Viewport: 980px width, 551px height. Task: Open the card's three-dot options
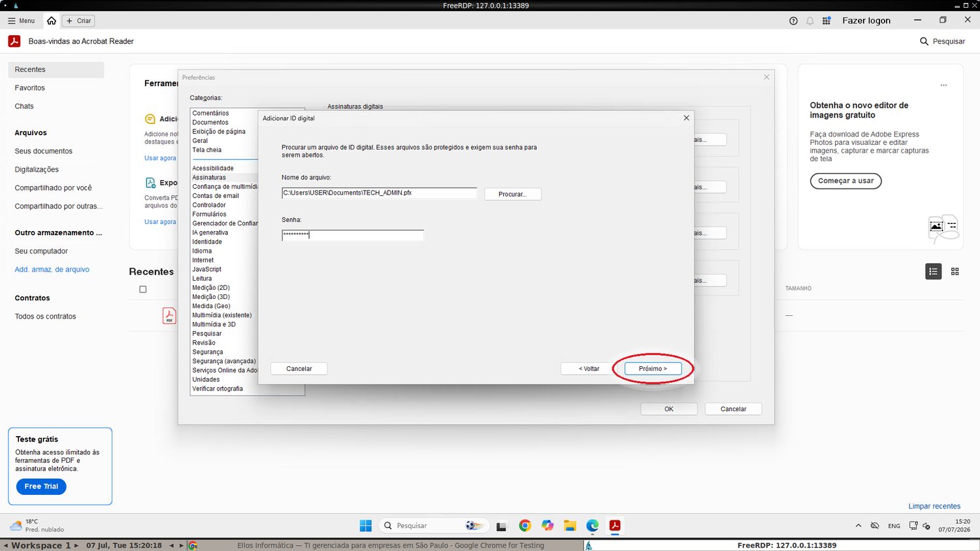(x=943, y=86)
